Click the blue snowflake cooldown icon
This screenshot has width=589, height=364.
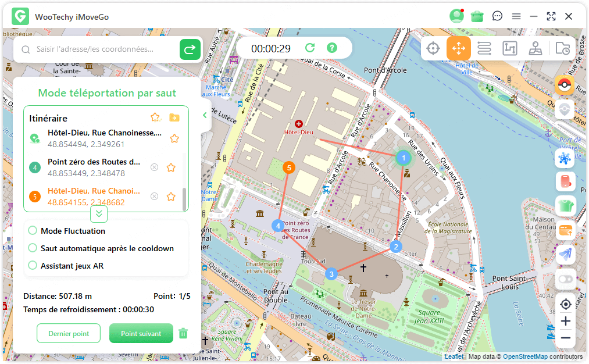coord(565,158)
